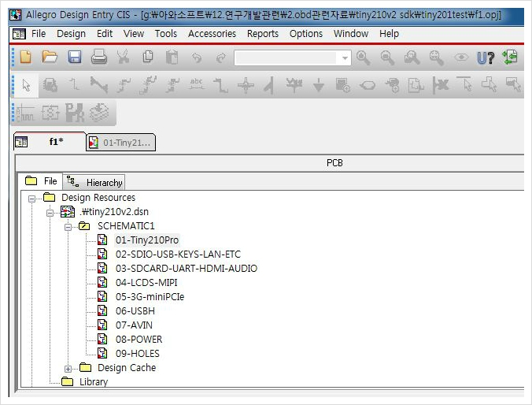Select the 08-POWER page
The width and height of the screenshot is (532, 405).
tap(139, 340)
